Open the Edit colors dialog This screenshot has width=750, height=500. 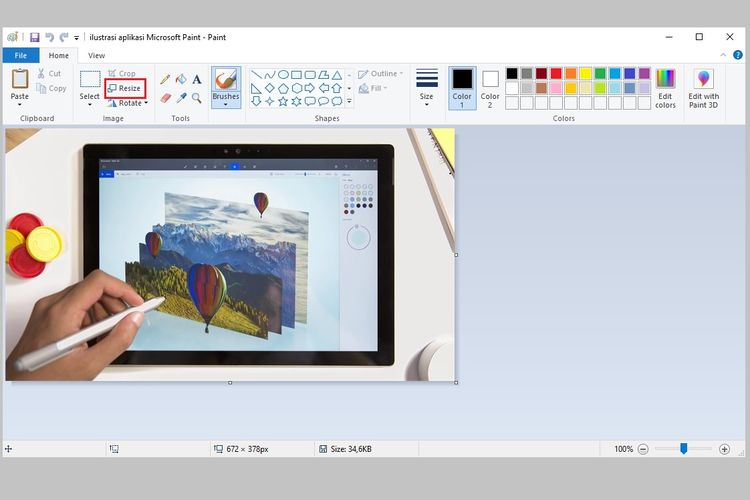click(665, 89)
